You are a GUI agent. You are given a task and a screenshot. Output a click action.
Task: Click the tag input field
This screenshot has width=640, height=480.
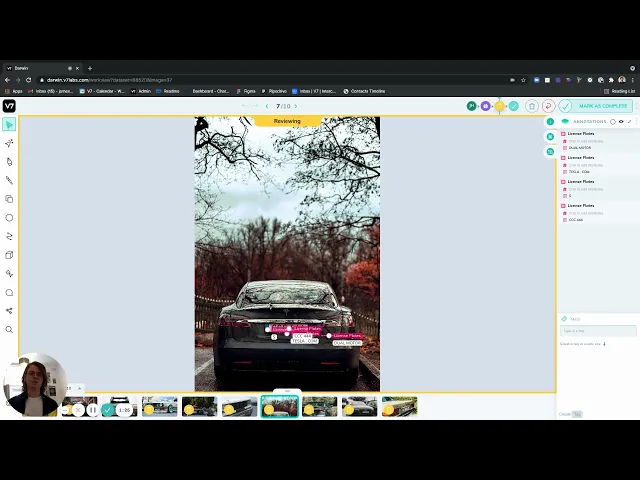[x=598, y=331]
